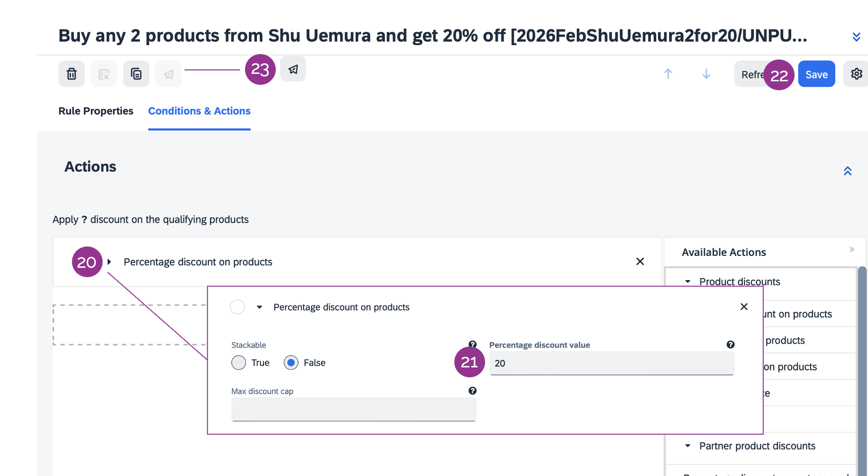The width and height of the screenshot is (868, 476).
Task: Click the copy rule icon
Action: click(x=136, y=74)
